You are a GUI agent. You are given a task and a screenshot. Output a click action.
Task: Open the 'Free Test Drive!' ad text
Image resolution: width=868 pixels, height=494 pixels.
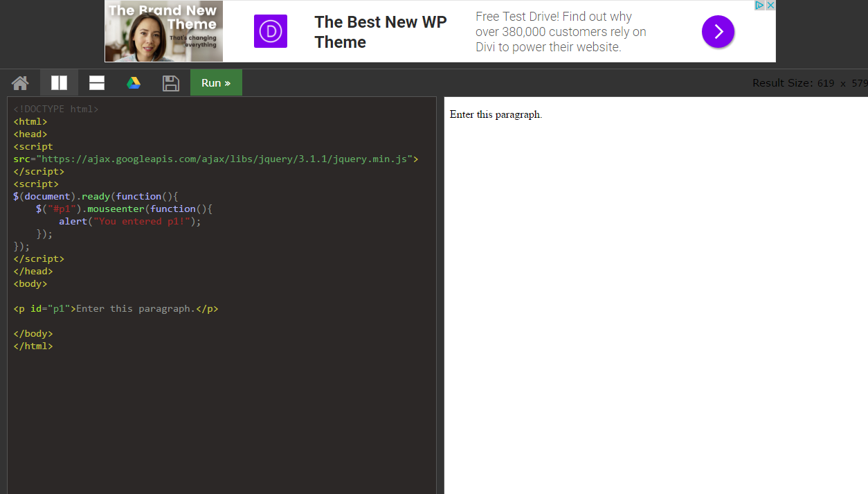pos(561,32)
